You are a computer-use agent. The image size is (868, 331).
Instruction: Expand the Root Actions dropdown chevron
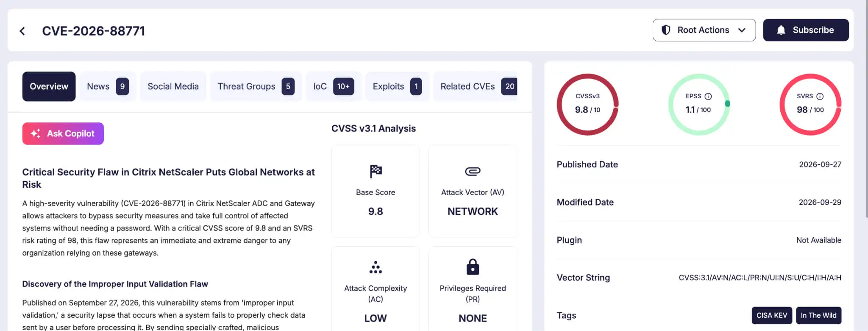click(742, 30)
